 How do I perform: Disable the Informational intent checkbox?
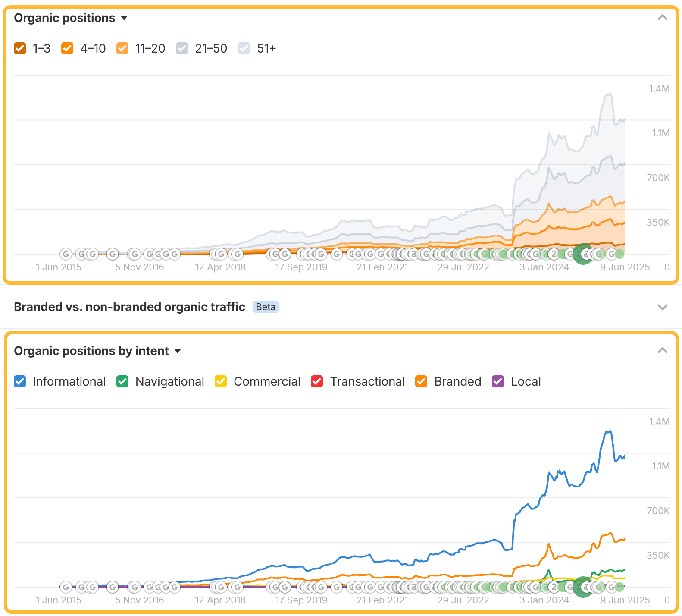[x=20, y=381]
